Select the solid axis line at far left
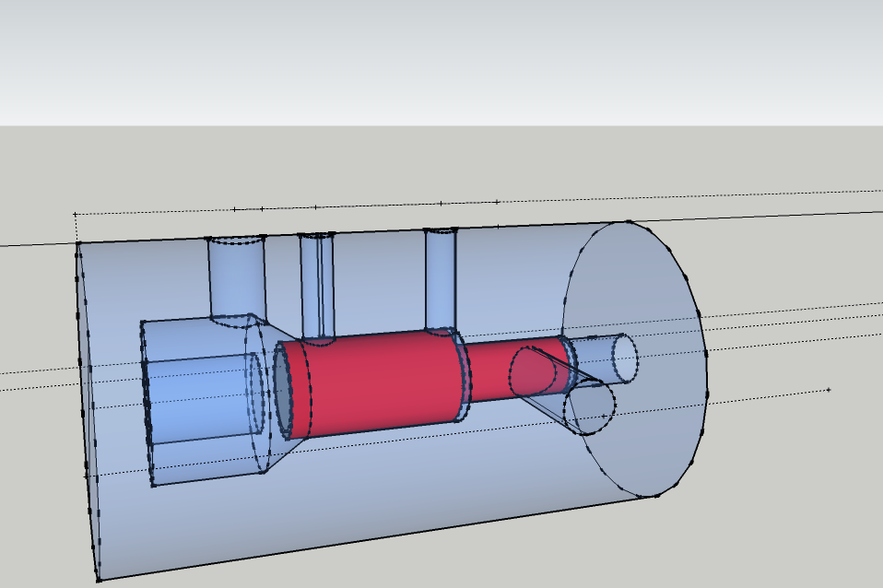 [37, 245]
